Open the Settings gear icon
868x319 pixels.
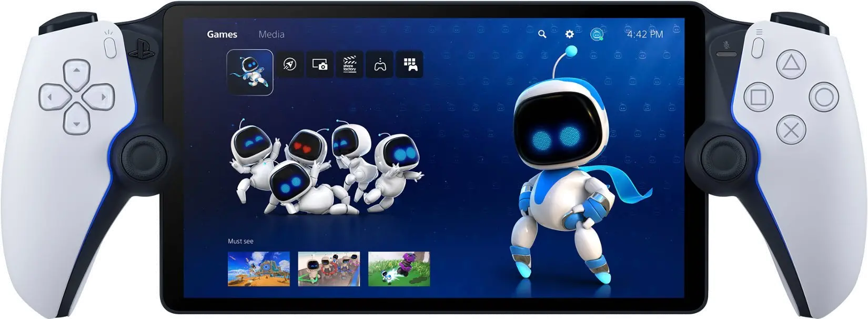tap(569, 34)
